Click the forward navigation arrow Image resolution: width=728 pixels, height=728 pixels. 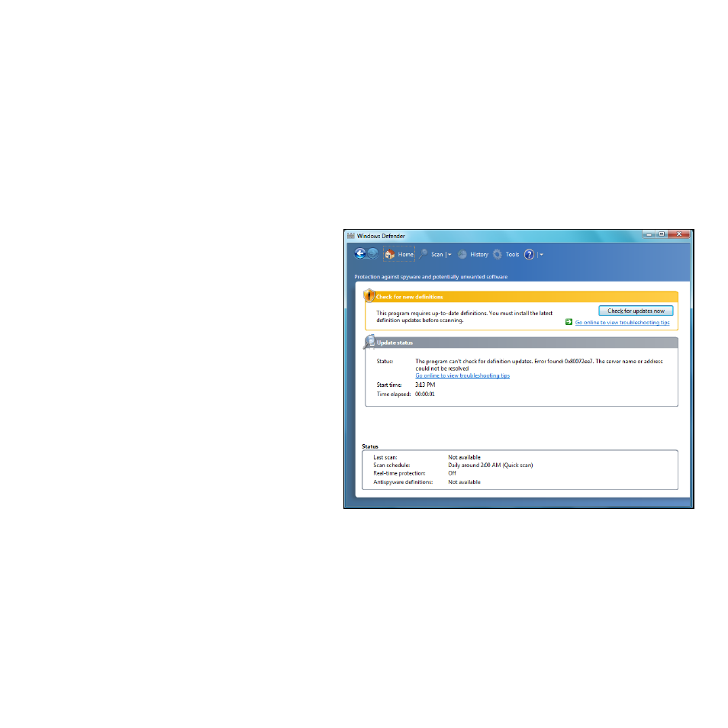(x=372, y=253)
